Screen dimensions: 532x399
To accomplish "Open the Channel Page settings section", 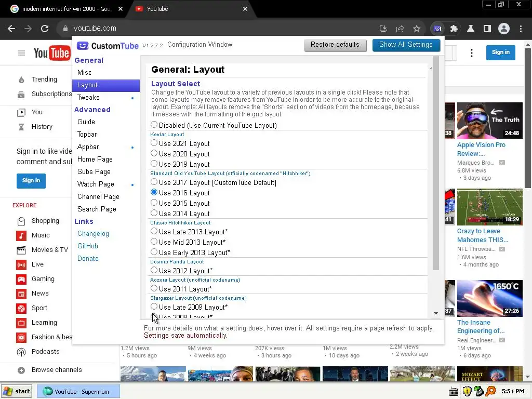I will coord(106,197).
